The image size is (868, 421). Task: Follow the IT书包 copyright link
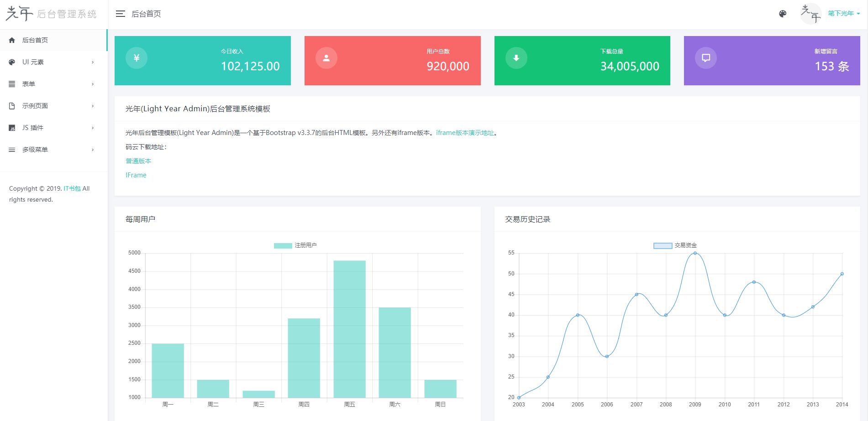72,188
